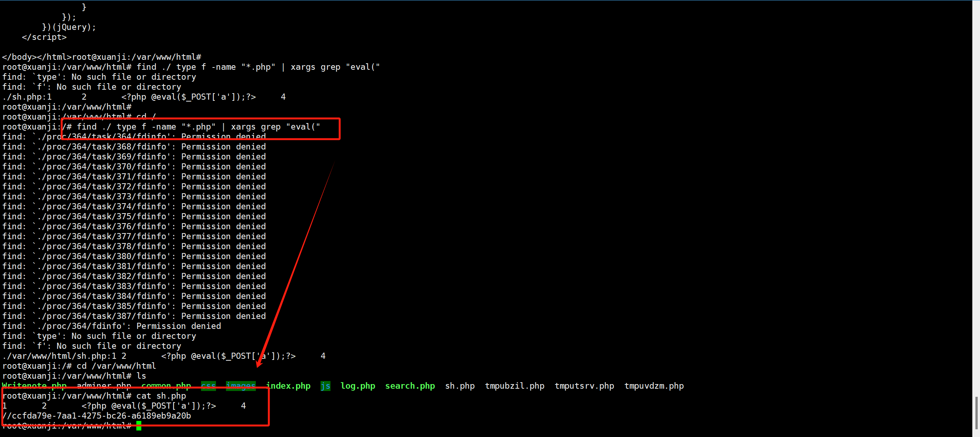This screenshot has height=437, width=980.
Task: Click sh.php in the ls output
Action: (x=460, y=386)
